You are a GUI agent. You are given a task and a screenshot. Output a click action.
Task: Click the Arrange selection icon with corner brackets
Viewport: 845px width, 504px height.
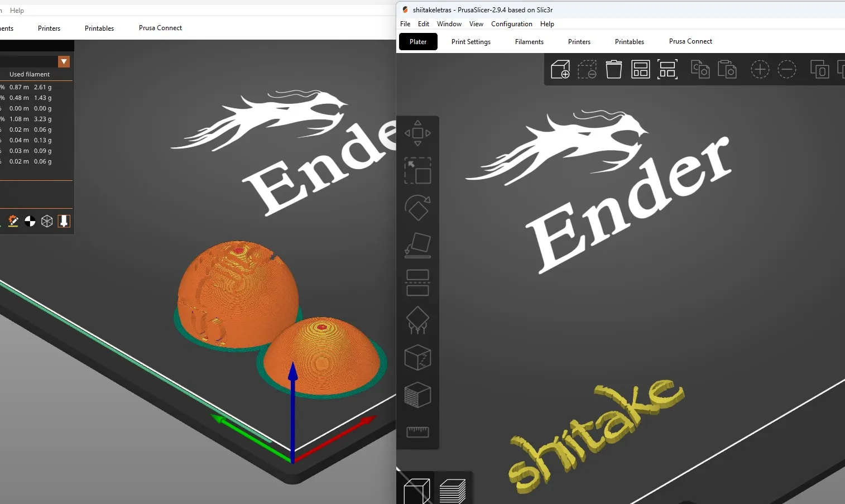pyautogui.click(x=668, y=69)
